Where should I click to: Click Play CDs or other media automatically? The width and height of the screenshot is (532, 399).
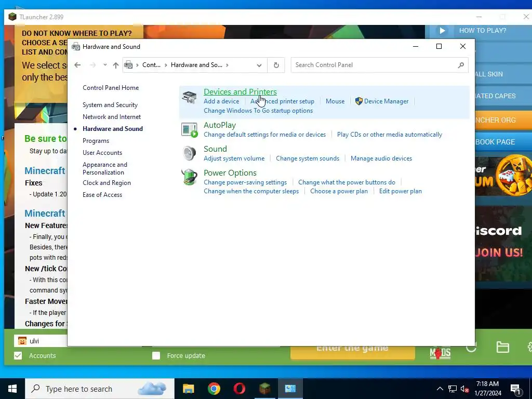click(390, 135)
